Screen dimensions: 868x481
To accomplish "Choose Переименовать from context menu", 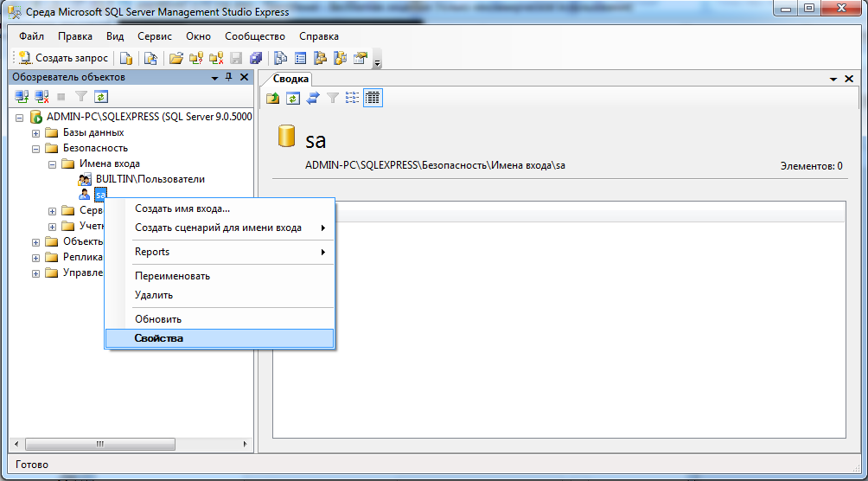I will point(220,276).
